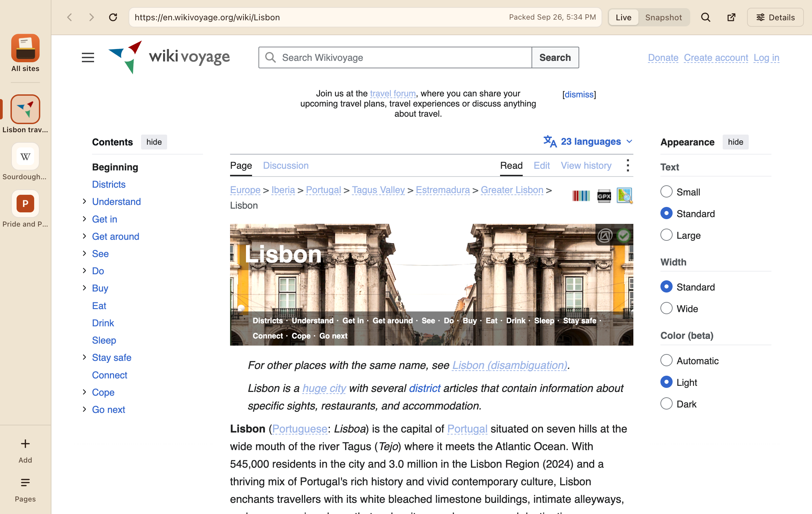Screen dimensions: 812x514
Task: Open the Wikivoyage hamburger main menu
Action: pos(88,57)
